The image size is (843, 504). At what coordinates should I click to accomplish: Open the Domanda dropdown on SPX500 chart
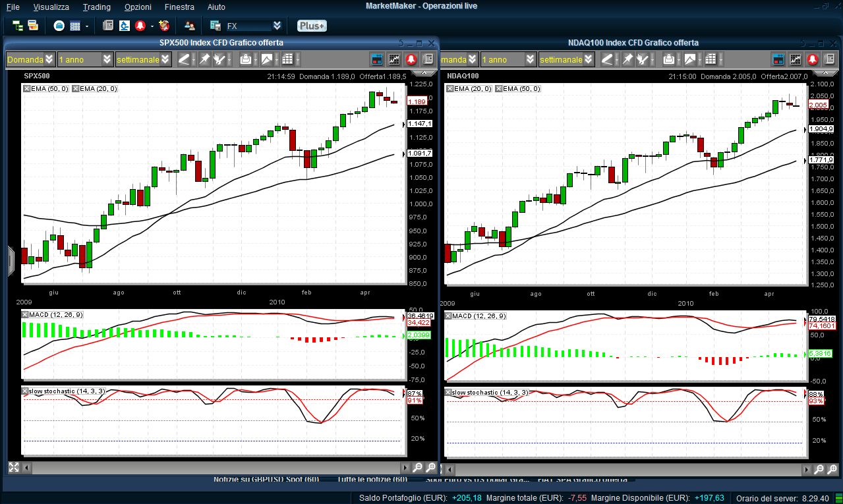pyautogui.click(x=50, y=59)
